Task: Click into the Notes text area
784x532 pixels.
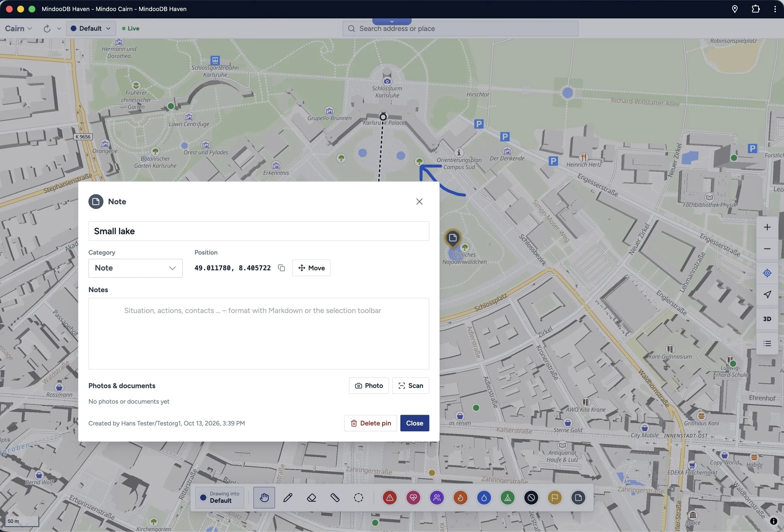Action: 259,334
